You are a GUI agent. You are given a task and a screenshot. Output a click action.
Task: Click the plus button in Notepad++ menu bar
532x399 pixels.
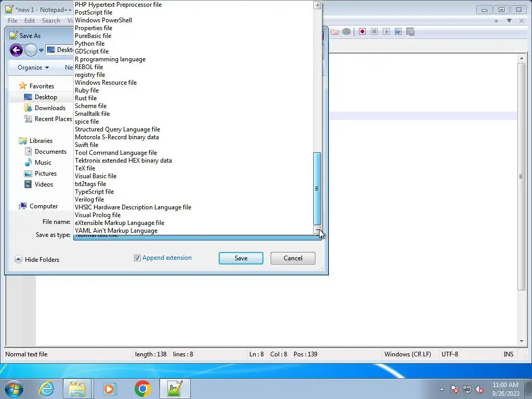coord(496,21)
